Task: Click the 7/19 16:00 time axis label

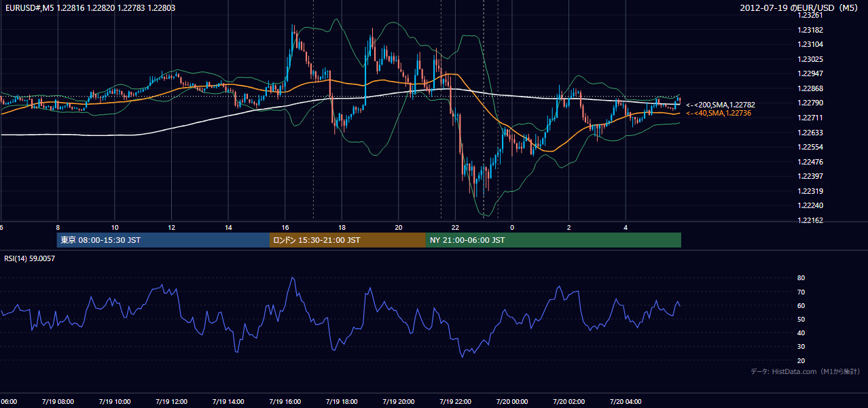Action: coord(285,401)
